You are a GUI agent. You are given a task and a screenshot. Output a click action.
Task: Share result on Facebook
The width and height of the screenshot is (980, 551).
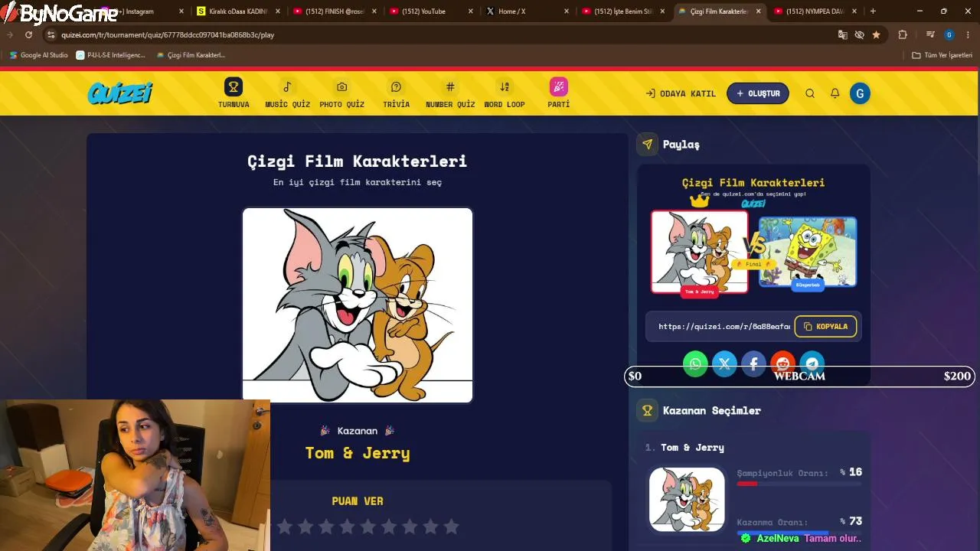click(x=753, y=364)
